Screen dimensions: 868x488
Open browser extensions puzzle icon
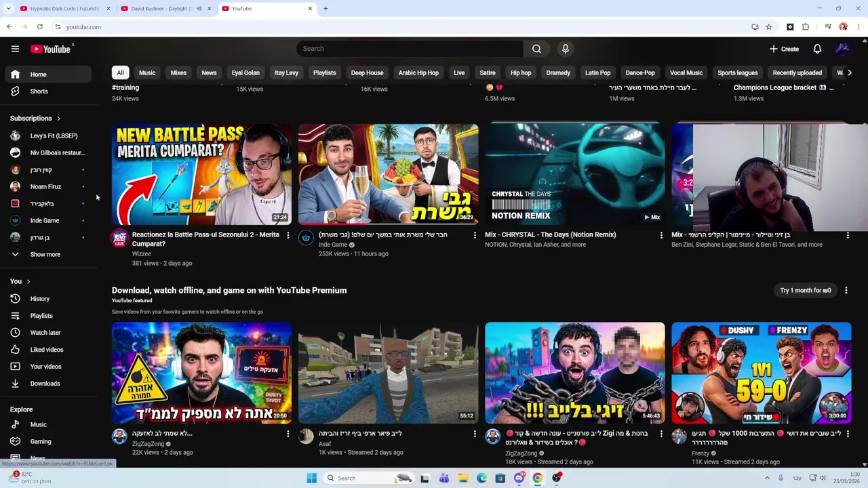[806, 27]
